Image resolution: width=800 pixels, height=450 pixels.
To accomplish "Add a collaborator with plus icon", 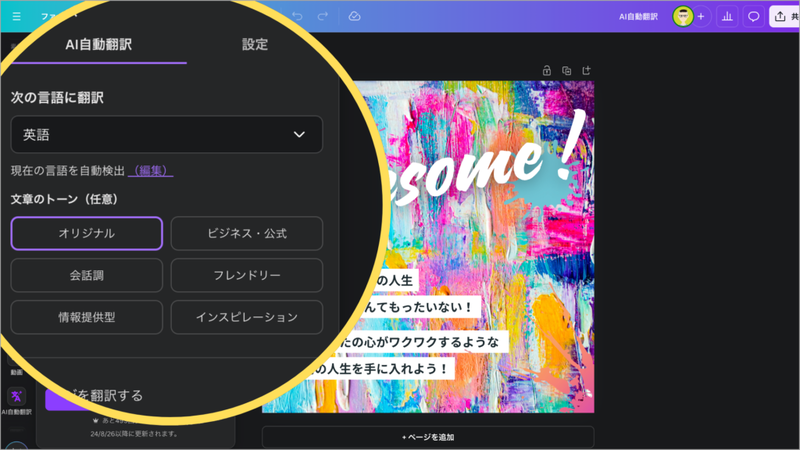I will (x=702, y=16).
